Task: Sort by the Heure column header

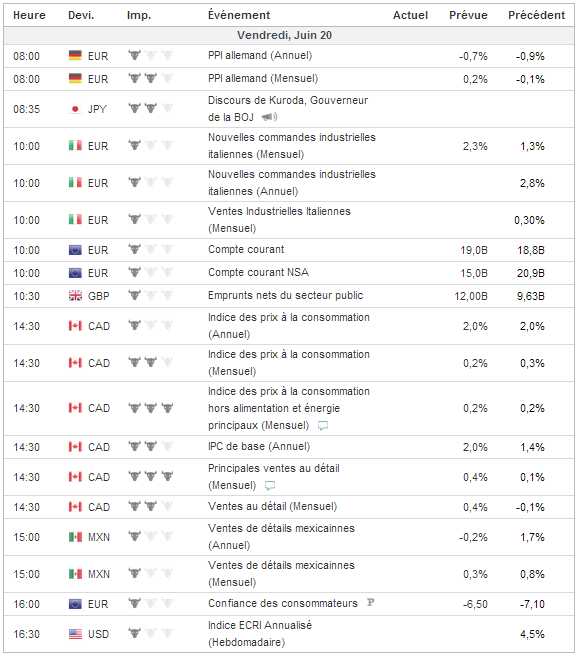Action: [29, 15]
